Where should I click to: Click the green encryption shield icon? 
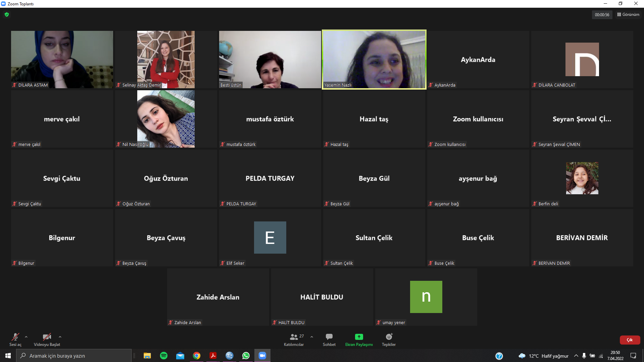[7, 14]
